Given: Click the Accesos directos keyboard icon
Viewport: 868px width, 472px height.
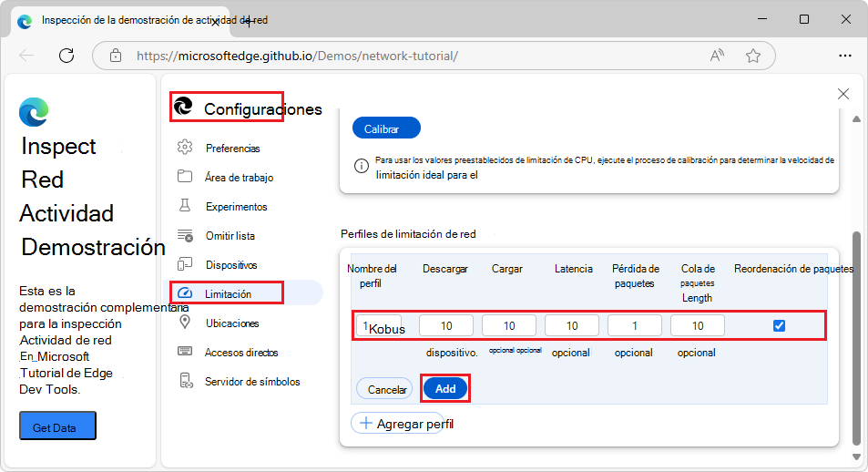Looking at the screenshot, I should [x=185, y=351].
